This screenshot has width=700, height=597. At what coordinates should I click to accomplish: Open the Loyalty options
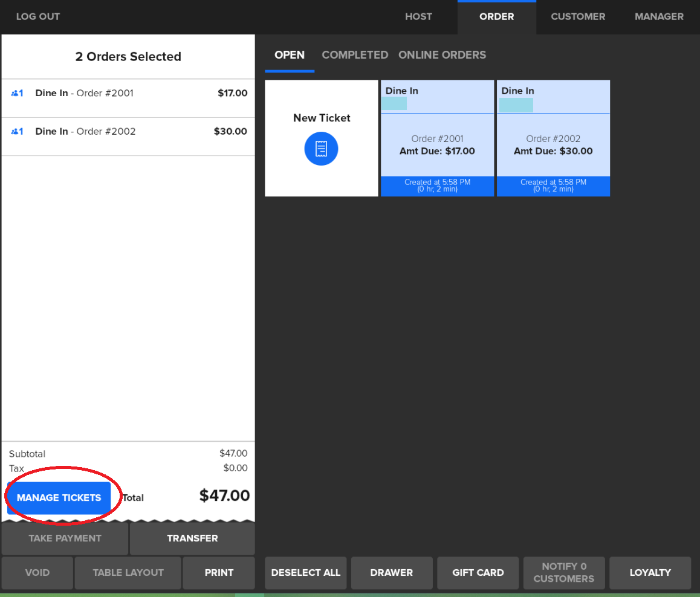650,573
